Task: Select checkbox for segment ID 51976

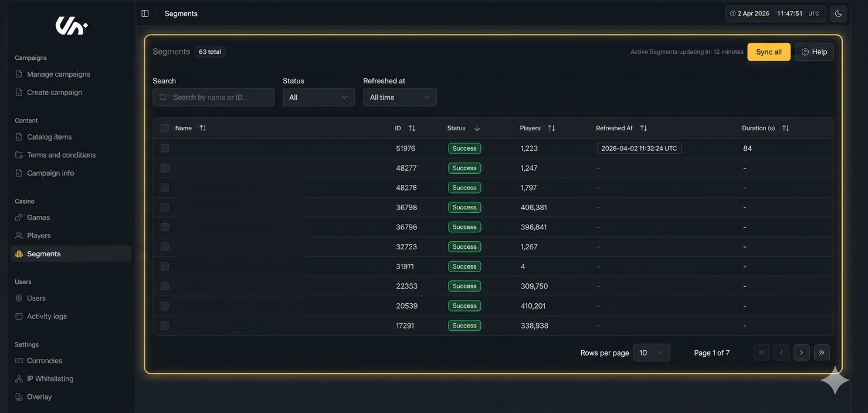Action: [x=165, y=148]
